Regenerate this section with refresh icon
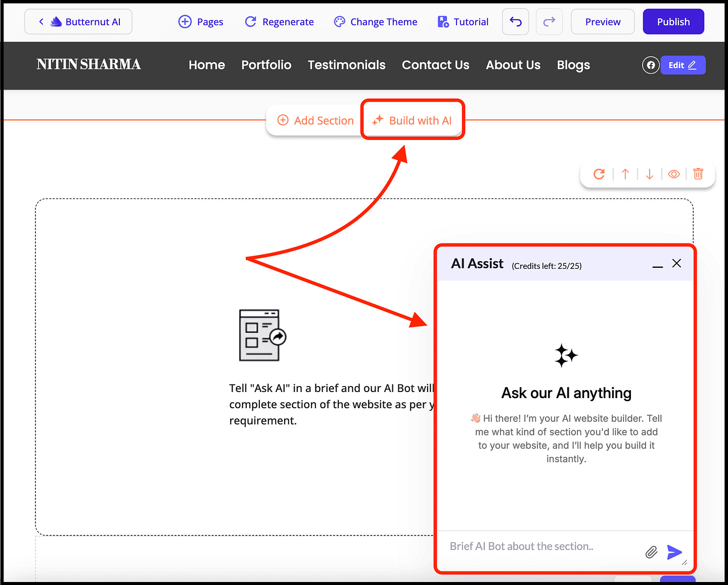Screen dimensions: 728x585 click(x=599, y=174)
